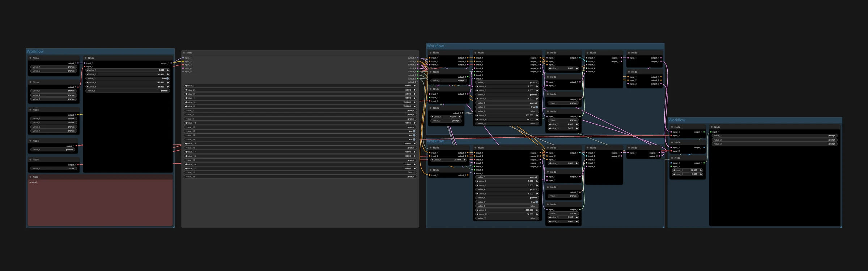Collapse the red Note node using its dot
The height and width of the screenshot is (271, 868).
point(30,177)
